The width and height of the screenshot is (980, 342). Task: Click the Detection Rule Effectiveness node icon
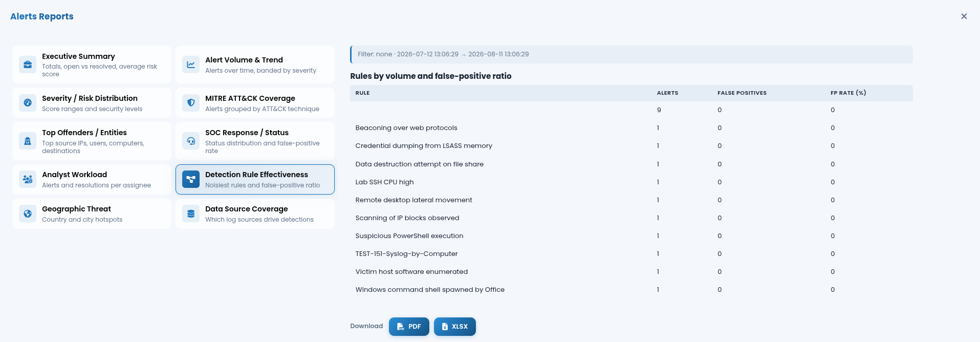[191, 179]
